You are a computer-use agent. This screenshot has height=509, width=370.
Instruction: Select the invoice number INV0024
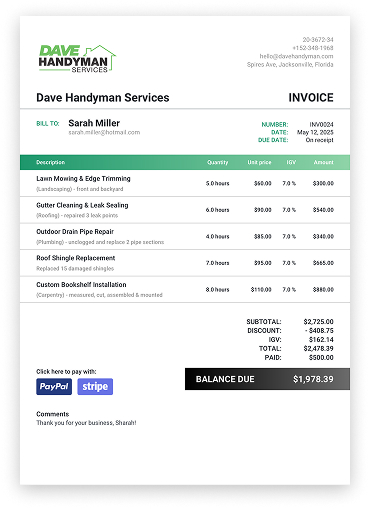pos(321,125)
